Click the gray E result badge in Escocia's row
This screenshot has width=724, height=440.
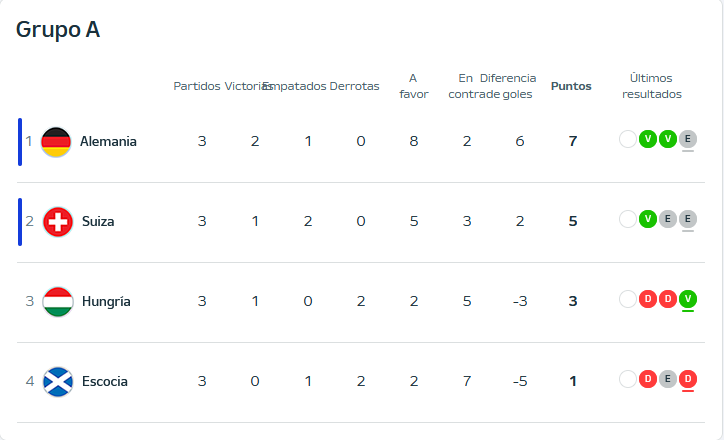(668, 379)
